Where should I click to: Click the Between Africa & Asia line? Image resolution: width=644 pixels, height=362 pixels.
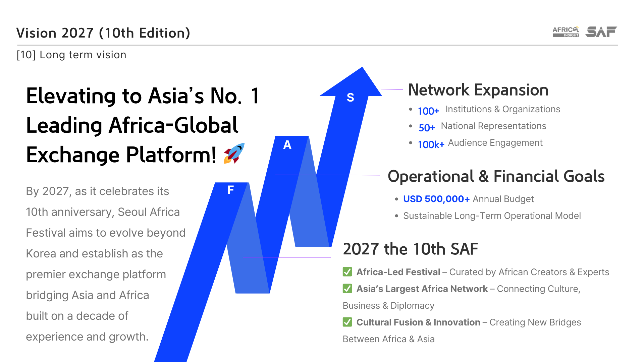[388, 339]
